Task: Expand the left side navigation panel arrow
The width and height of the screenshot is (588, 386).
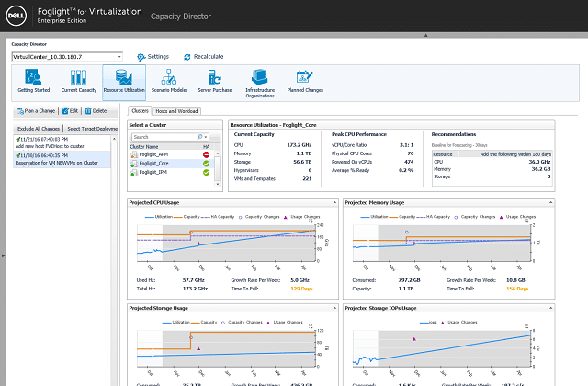Action: 3,255
